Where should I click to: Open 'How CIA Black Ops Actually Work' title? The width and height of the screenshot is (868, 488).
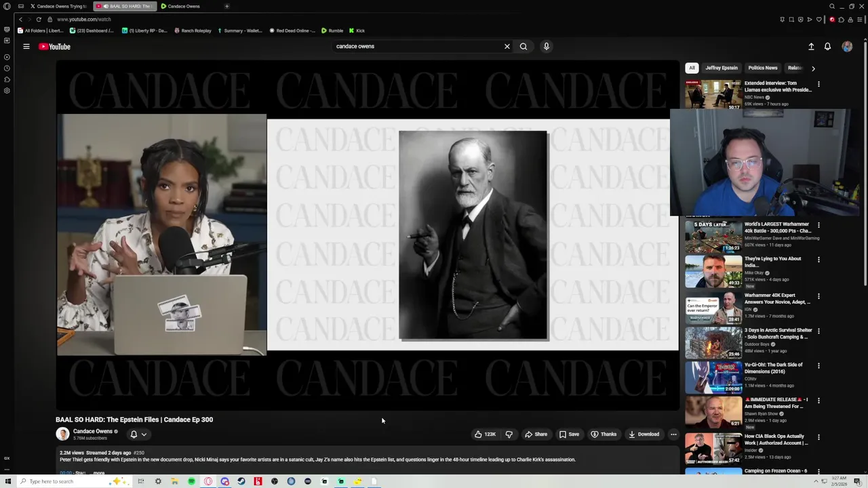pyautogui.click(x=776, y=440)
